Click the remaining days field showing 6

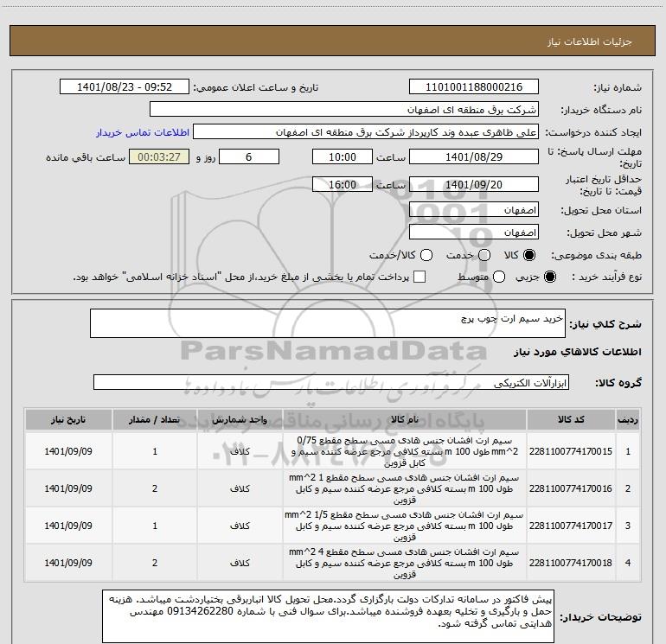pyautogui.click(x=249, y=157)
